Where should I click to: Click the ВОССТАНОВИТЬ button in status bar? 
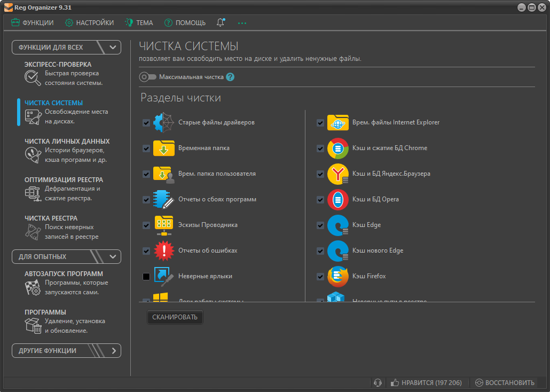[505, 382]
